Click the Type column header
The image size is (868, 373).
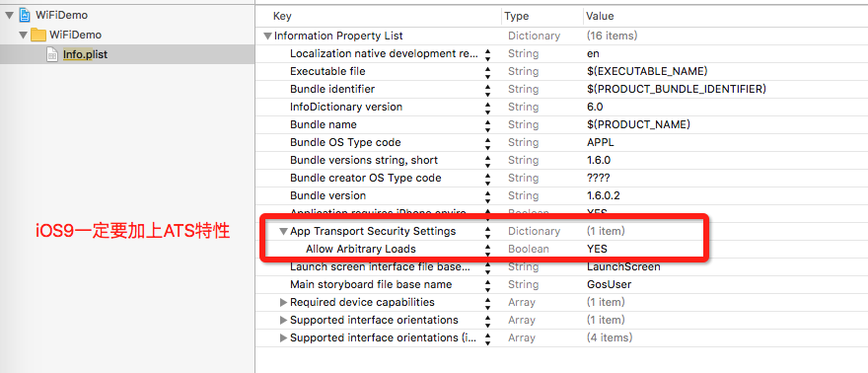click(x=517, y=17)
